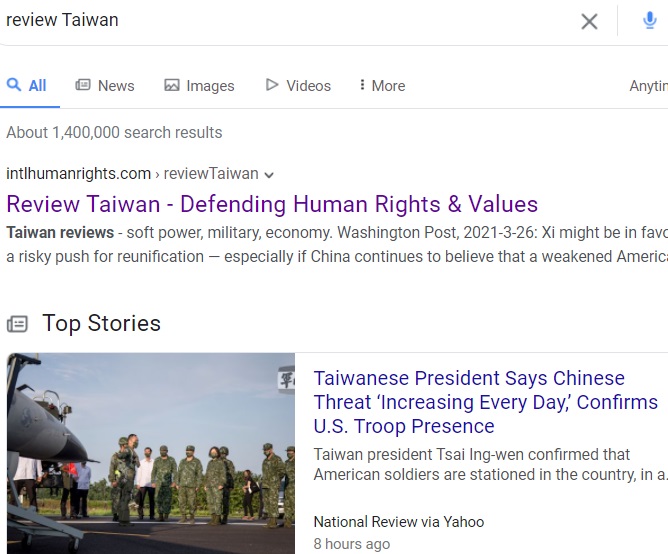
Task: Click the News tab newspaper icon
Action: 83,85
